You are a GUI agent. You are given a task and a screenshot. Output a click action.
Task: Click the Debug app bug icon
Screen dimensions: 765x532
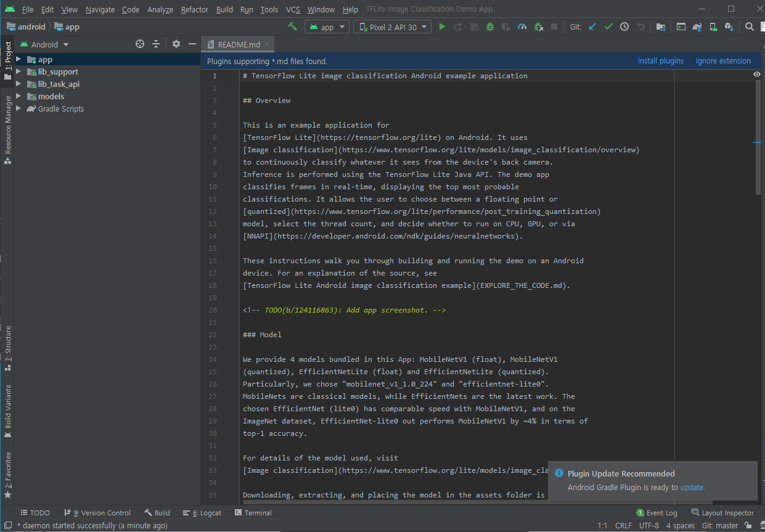(x=490, y=27)
